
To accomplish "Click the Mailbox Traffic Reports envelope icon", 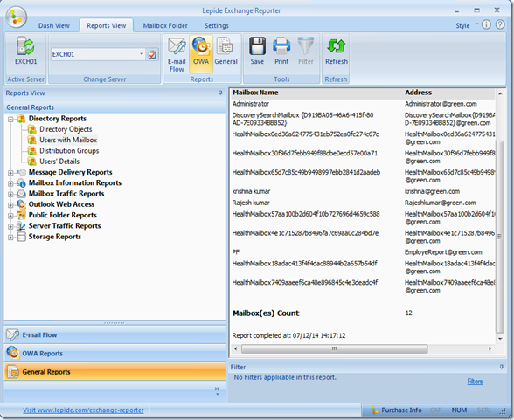I will point(21,194).
